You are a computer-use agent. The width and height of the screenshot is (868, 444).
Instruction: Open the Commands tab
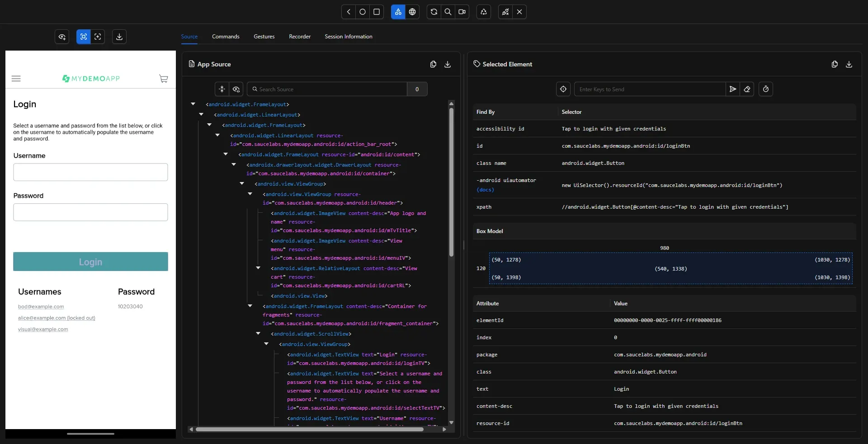pyautogui.click(x=226, y=37)
